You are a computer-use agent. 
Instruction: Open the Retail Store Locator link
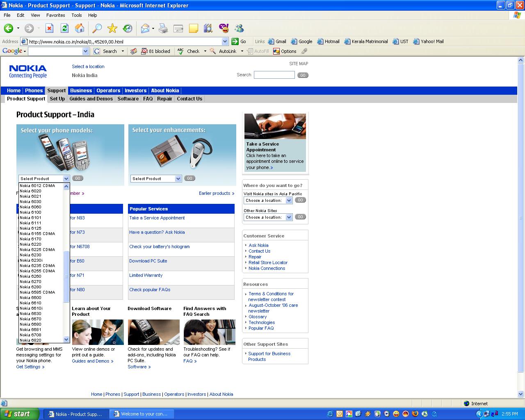click(268, 263)
